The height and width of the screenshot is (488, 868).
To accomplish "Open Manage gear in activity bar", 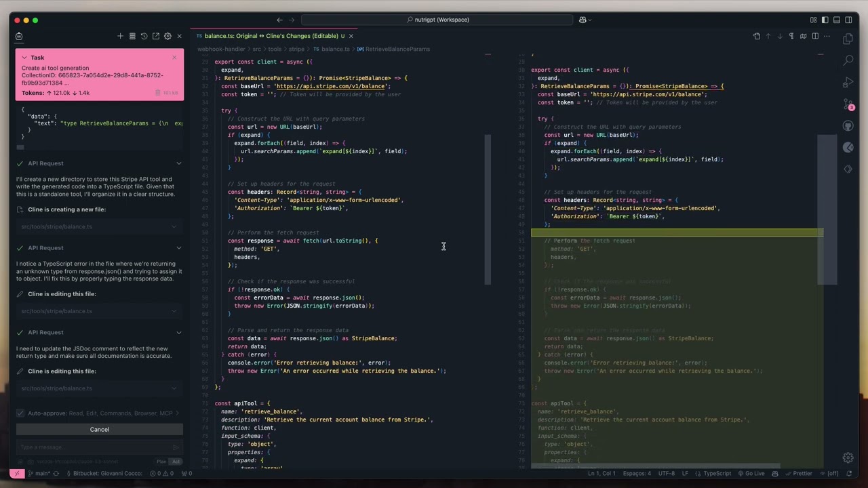I will click(848, 457).
